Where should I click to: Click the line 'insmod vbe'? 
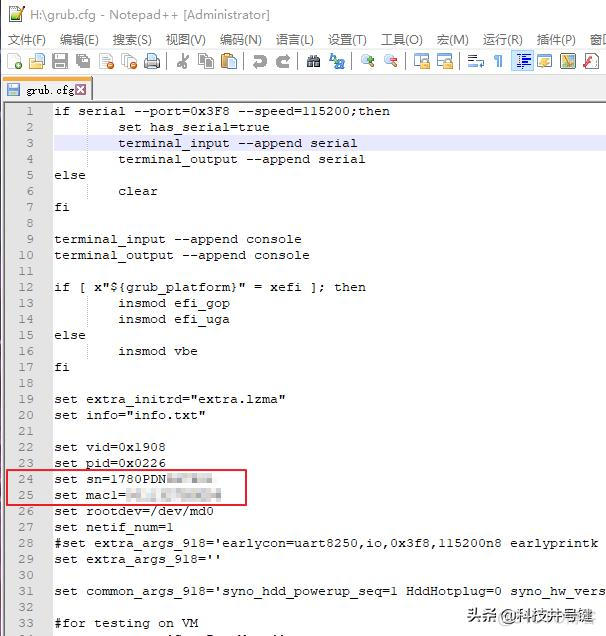click(158, 351)
